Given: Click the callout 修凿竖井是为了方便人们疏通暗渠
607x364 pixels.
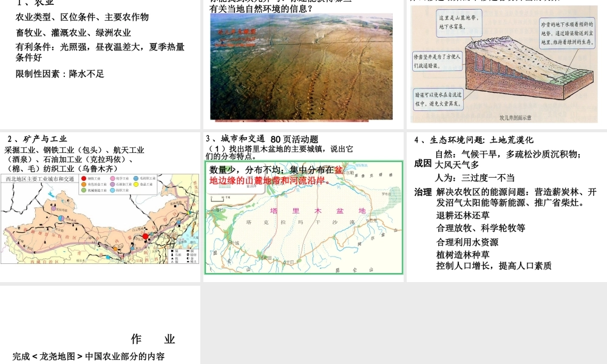Looking at the screenshot, I should click(x=437, y=61).
